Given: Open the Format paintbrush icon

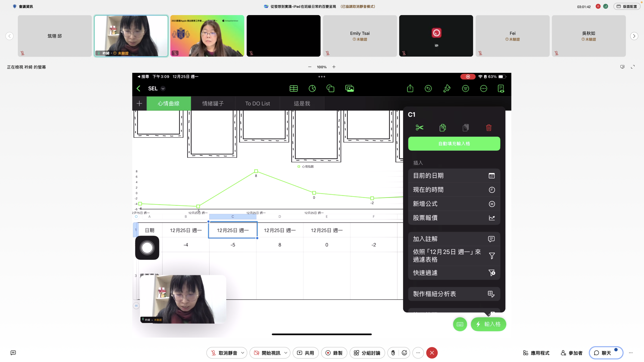Looking at the screenshot, I should (x=447, y=88).
